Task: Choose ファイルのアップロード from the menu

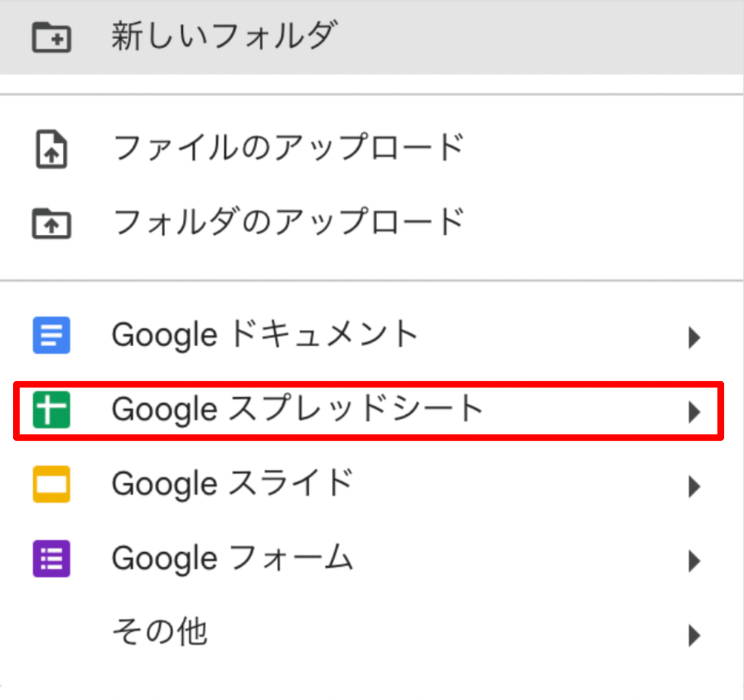Action: (x=289, y=148)
